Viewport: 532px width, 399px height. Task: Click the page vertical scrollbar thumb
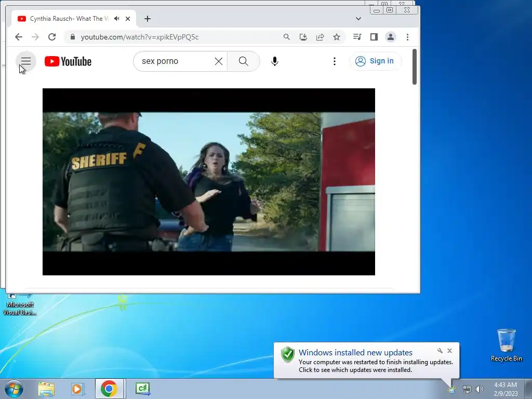[x=414, y=66]
